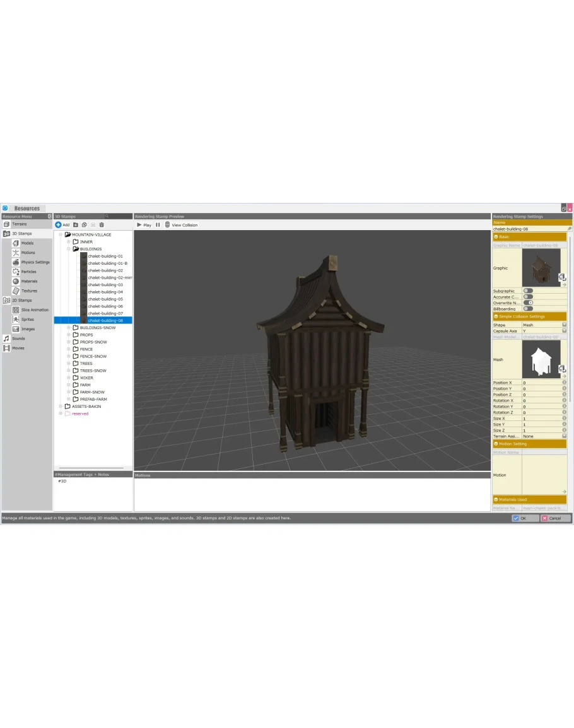Click the Add stamp button
Screen dimensions: 574x728
coord(62,224)
